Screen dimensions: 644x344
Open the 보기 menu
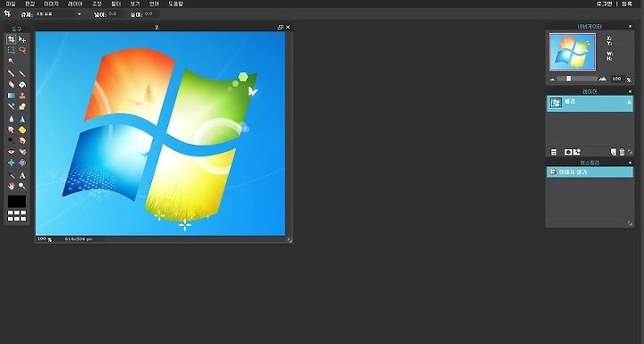[135, 4]
